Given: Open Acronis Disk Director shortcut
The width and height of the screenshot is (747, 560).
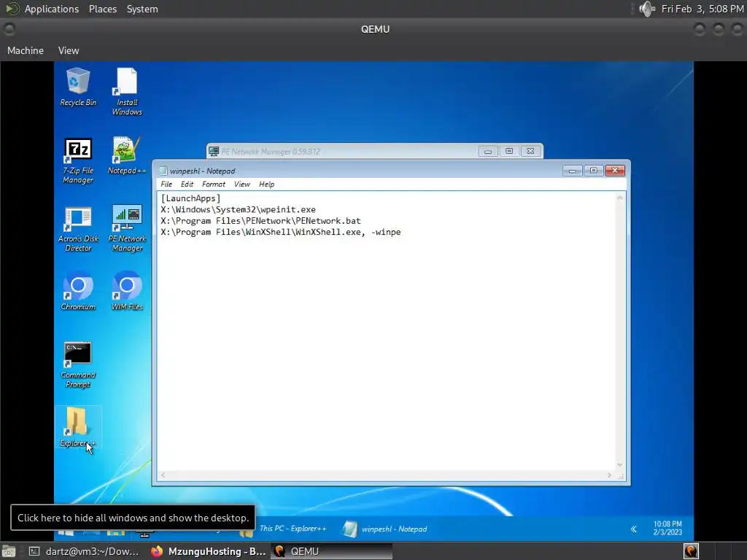Looking at the screenshot, I should (x=78, y=229).
